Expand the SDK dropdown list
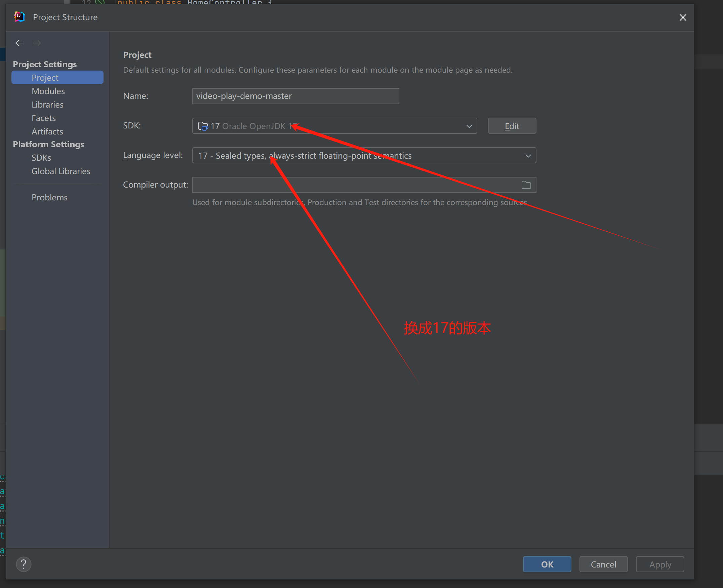Viewport: 723px width, 588px height. point(469,126)
